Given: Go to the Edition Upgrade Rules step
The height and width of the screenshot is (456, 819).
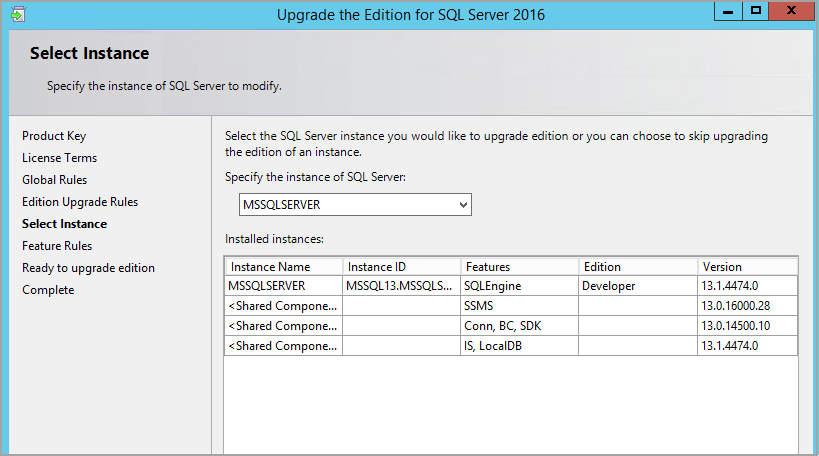Looking at the screenshot, I should 80,202.
